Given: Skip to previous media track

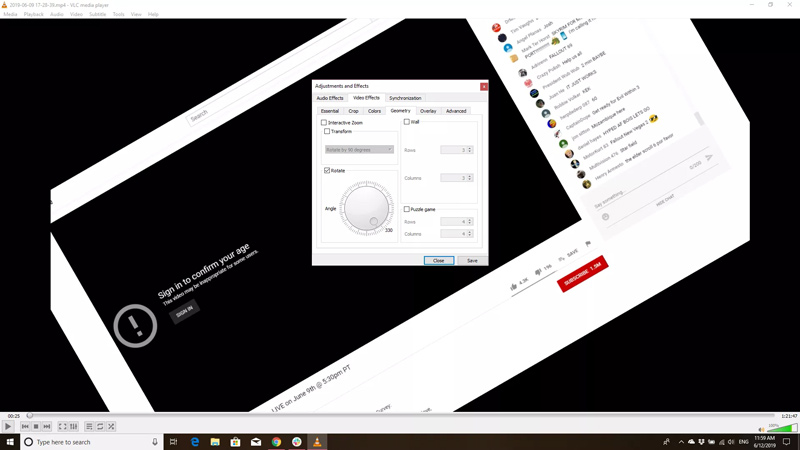Looking at the screenshot, I should coord(25,427).
